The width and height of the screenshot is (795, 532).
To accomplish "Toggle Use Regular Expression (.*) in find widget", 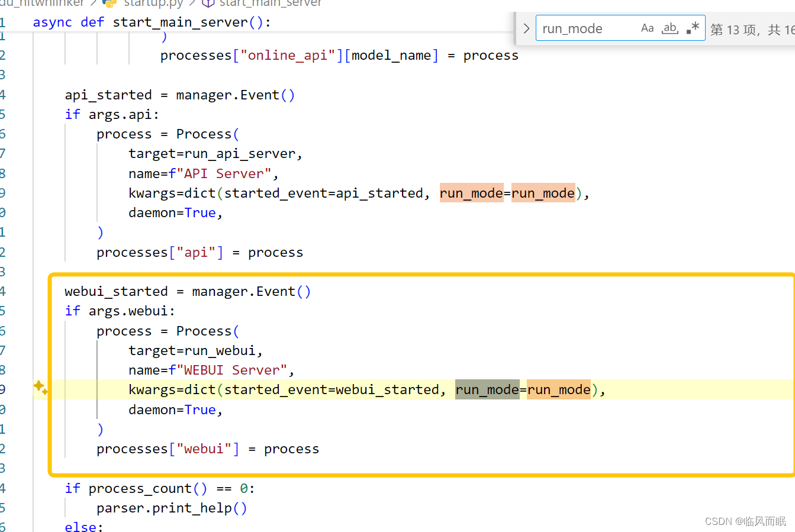I will 693,28.
